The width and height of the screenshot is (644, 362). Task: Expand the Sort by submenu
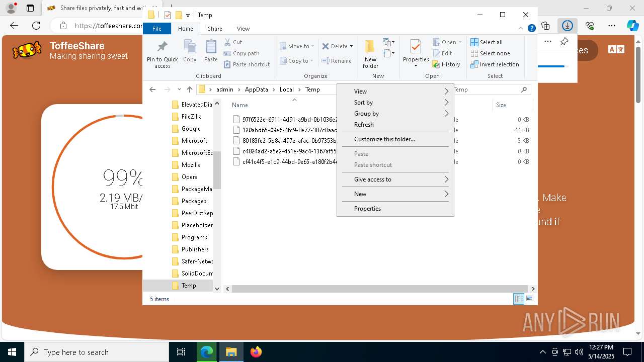395,103
